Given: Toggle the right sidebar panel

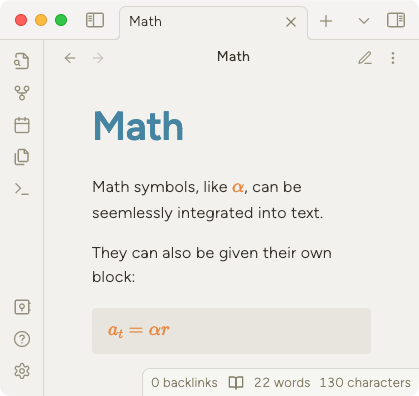Looking at the screenshot, I should (396, 20).
